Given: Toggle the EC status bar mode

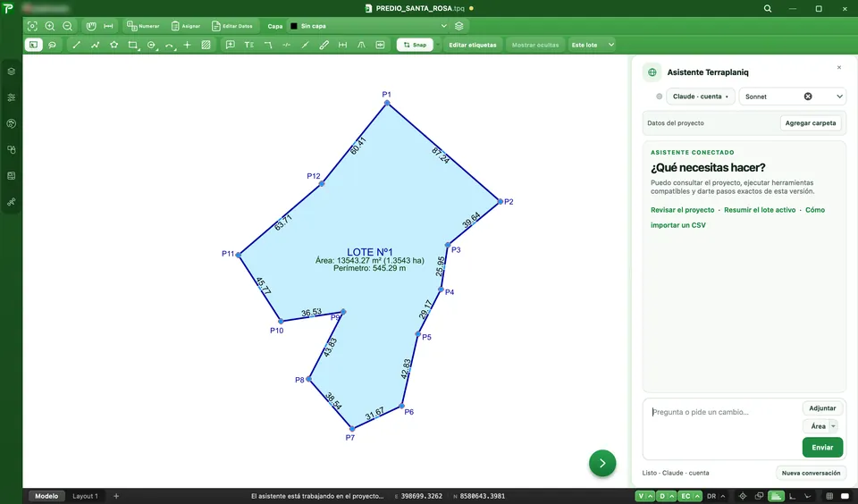Looking at the screenshot, I should tap(686, 496).
